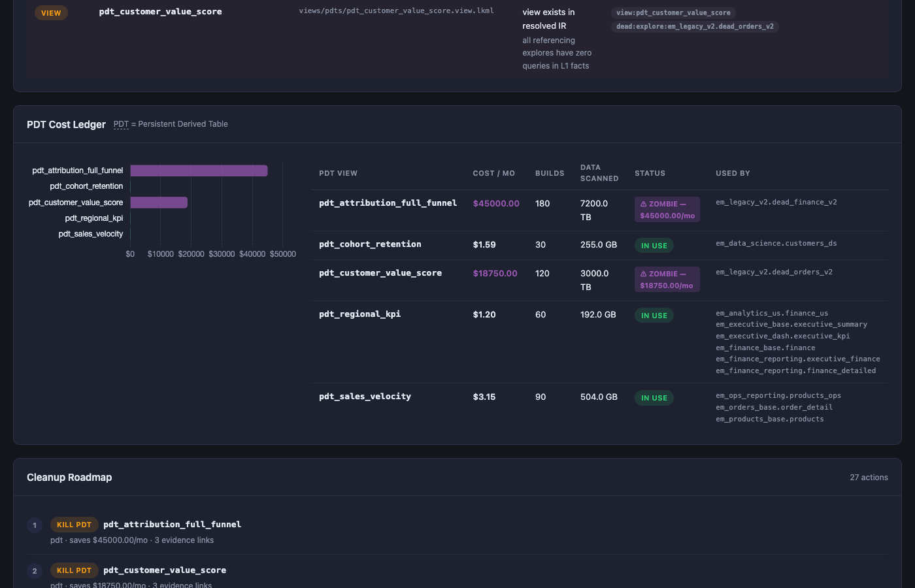Select pdt_customer_value_score heading in top row
Screen dimensions: 915x588
pyautogui.click(x=160, y=12)
